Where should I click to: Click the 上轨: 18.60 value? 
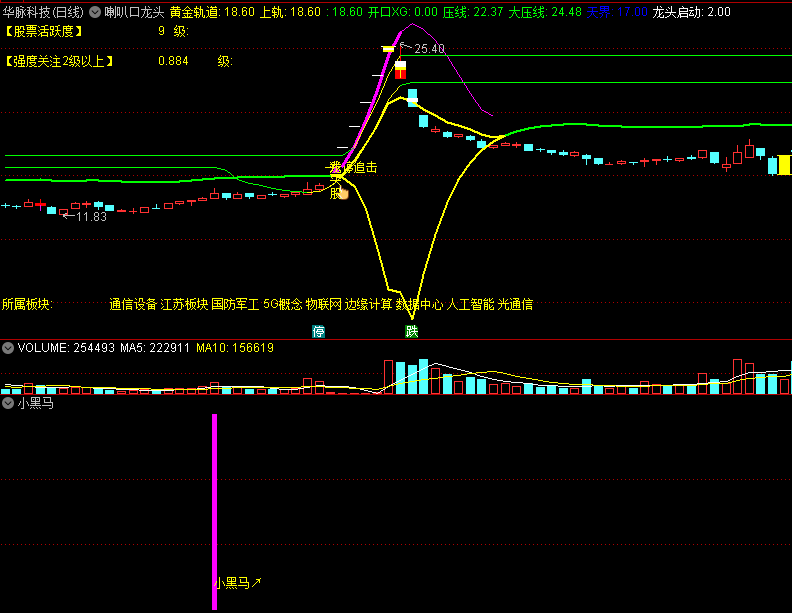[290, 12]
